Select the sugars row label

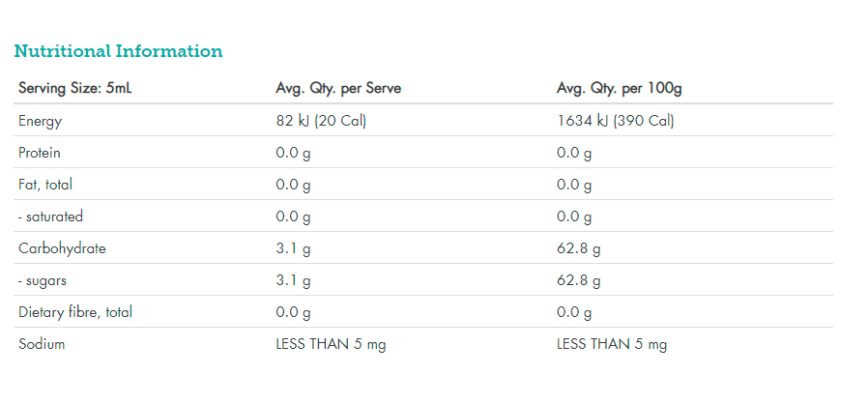tap(43, 280)
